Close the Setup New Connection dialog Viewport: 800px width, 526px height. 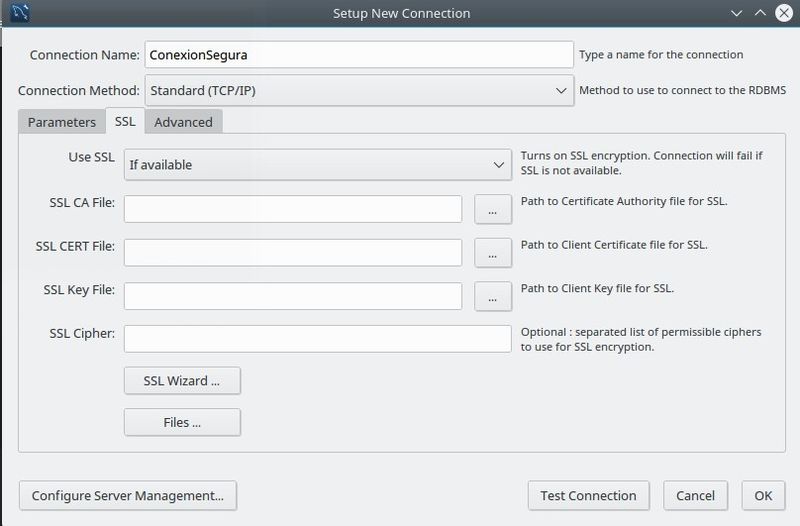click(784, 13)
